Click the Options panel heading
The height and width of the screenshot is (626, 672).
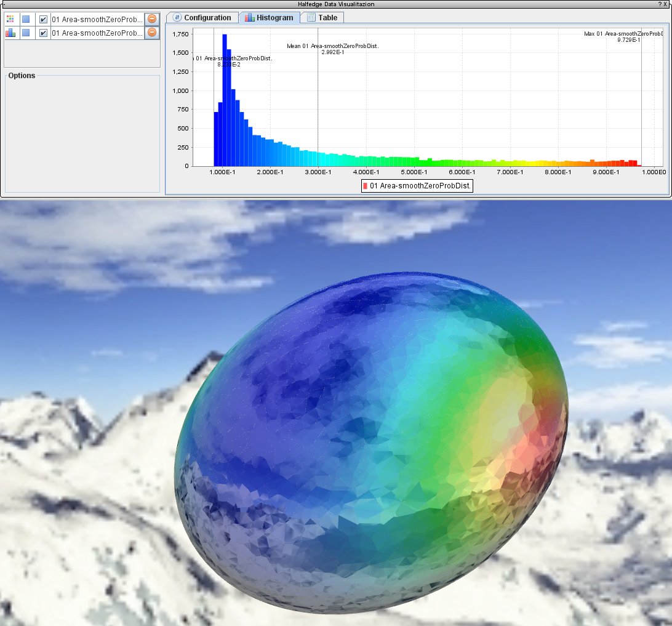[x=22, y=76]
